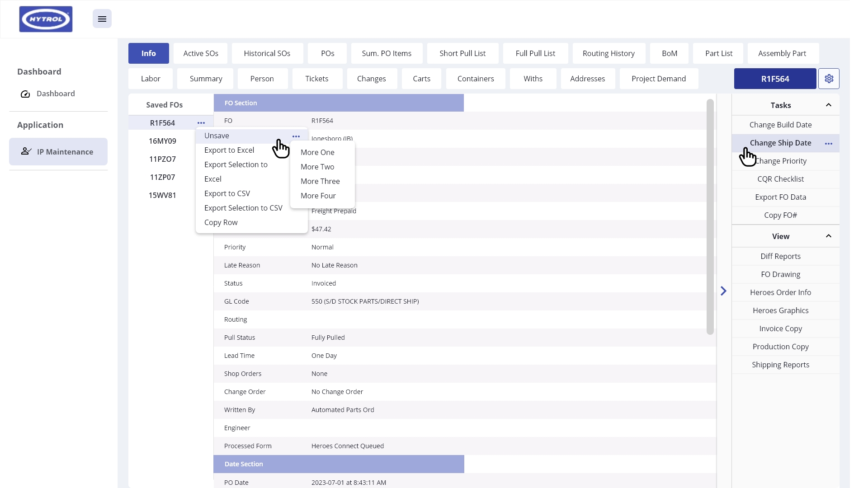Switch to the Active SOs tab

201,53
